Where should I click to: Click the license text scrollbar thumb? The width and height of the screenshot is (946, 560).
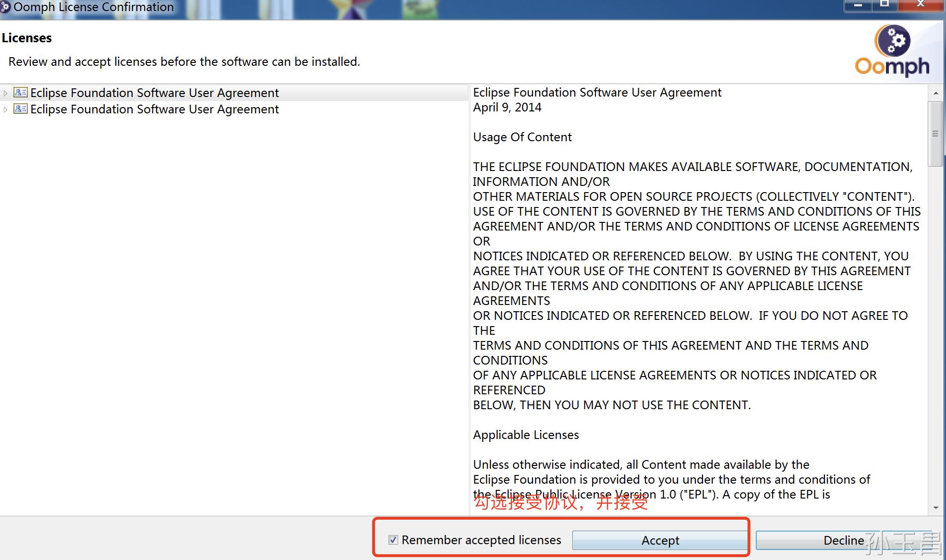pos(935,134)
